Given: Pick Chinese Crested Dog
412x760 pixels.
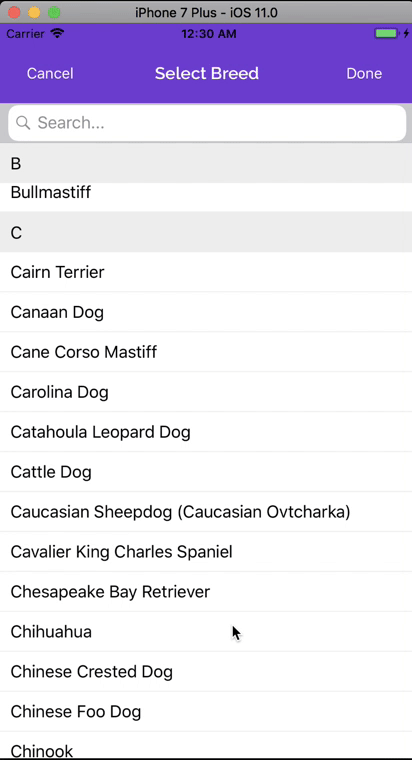Looking at the screenshot, I should coord(206,671).
